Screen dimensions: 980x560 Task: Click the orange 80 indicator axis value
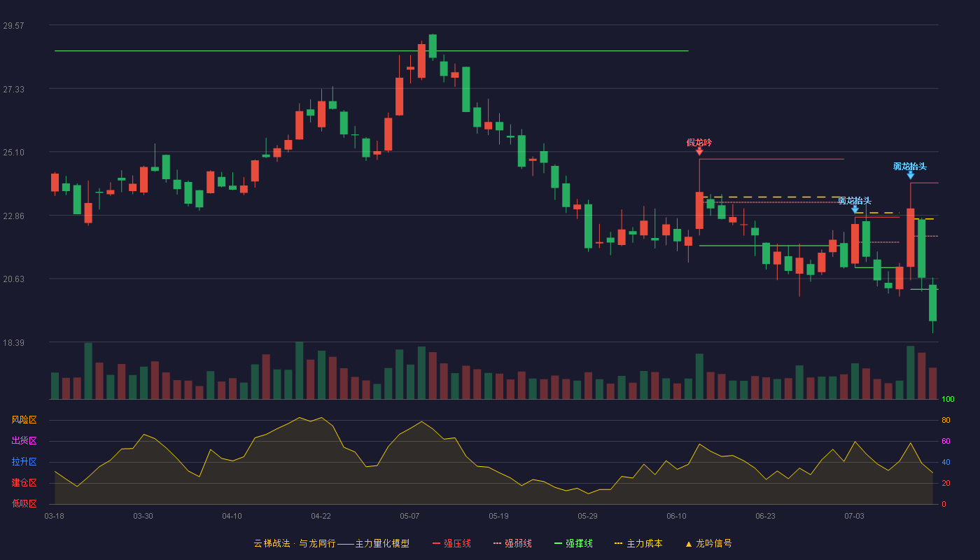pos(946,420)
